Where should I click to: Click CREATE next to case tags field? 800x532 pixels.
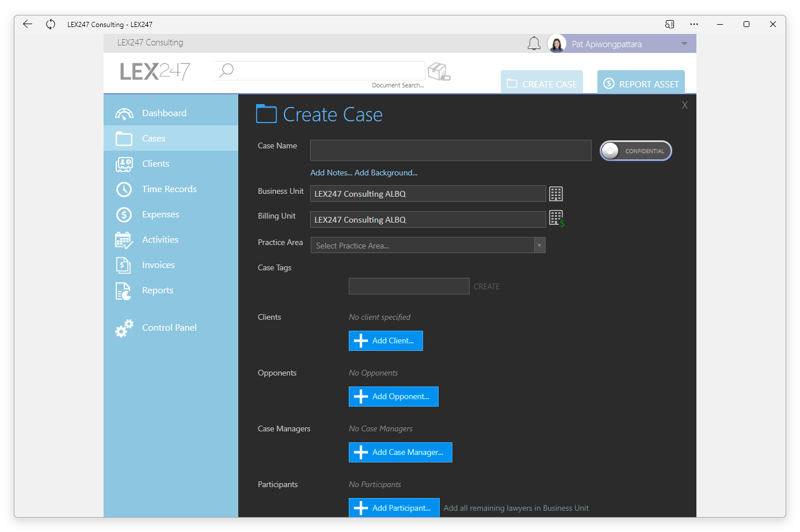click(x=486, y=286)
